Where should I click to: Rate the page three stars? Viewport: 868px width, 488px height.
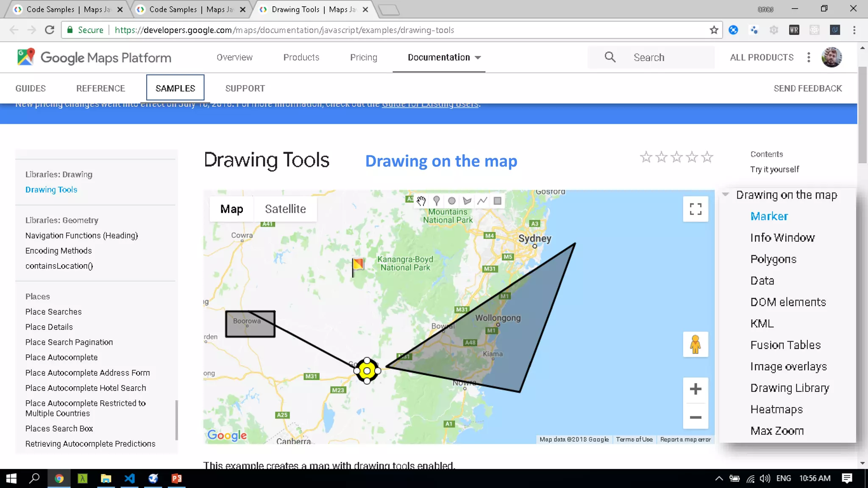click(676, 157)
